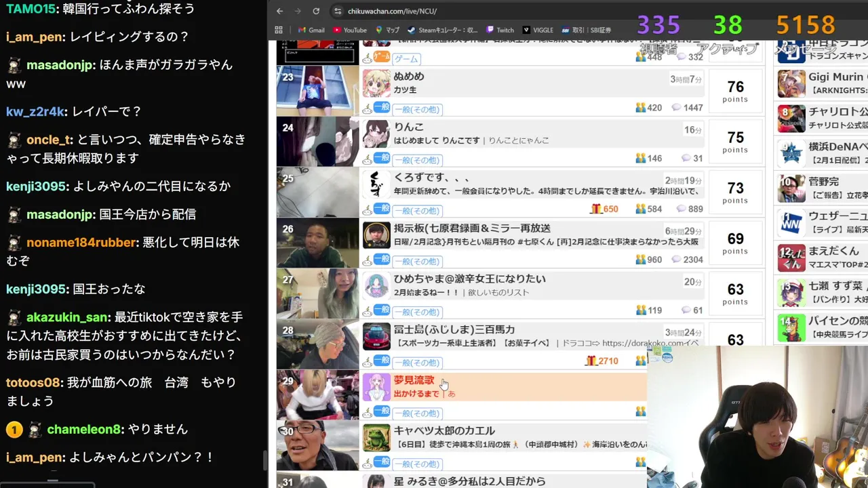Click blue 一般 badge in りんこ row
This screenshot has width=868, height=488.
click(382, 158)
